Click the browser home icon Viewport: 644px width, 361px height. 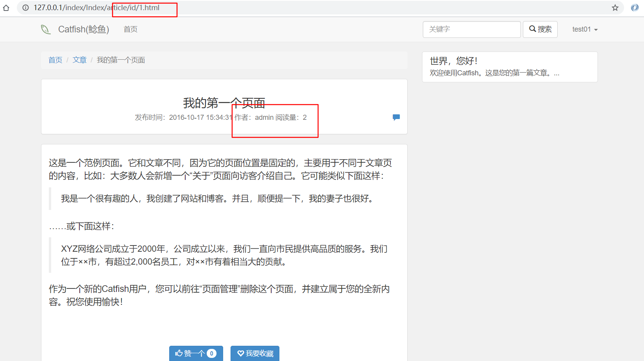click(x=6, y=7)
